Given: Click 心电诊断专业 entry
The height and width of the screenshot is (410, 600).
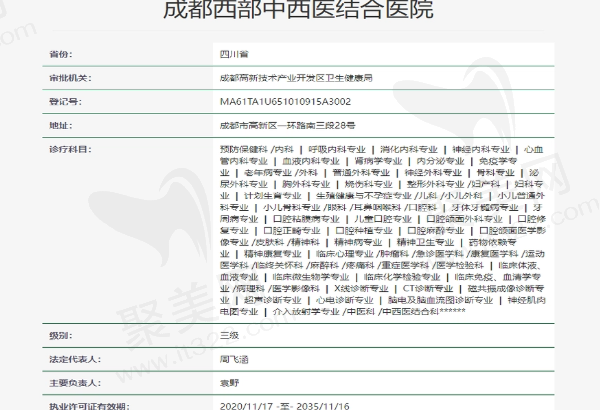Looking at the screenshot, I should 345,300.
